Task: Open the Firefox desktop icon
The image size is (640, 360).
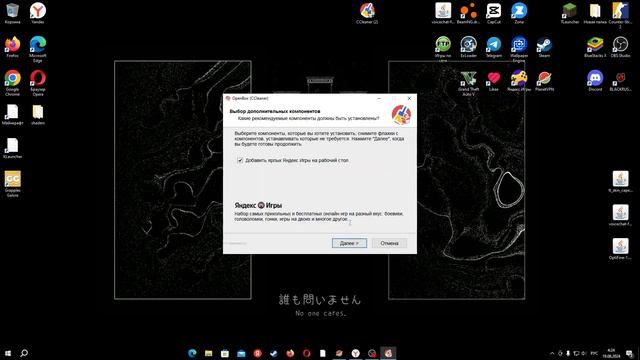Action: point(12,47)
